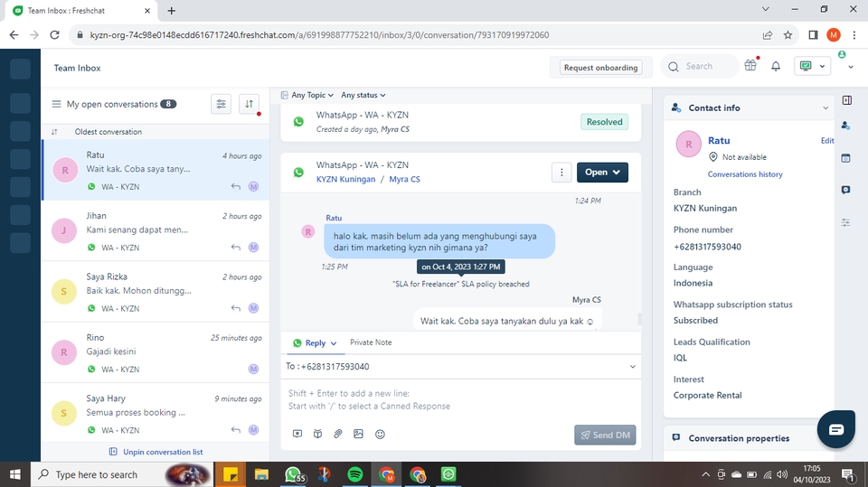This screenshot has height=487, width=868.
Task: Open Saya Hary conversation in the list
Action: coord(156,413)
